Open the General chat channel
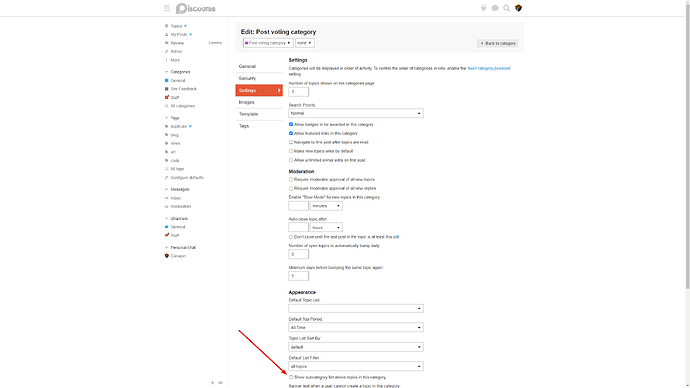This screenshot has width=690, height=388. coord(178,227)
